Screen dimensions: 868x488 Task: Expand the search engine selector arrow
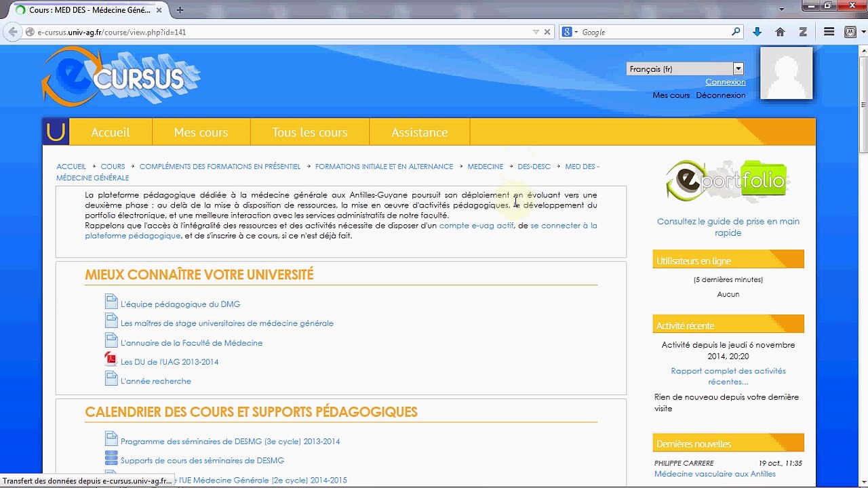(x=576, y=32)
